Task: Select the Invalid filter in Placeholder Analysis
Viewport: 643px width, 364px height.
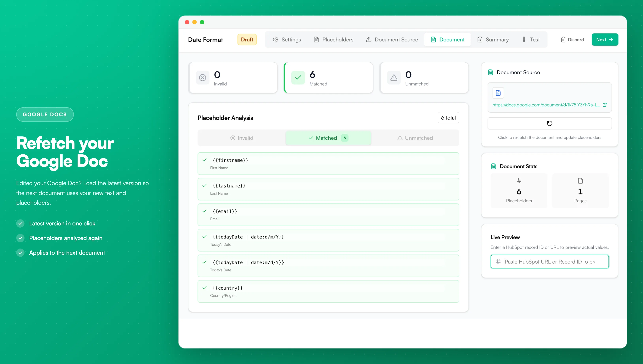Action: [x=242, y=138]
